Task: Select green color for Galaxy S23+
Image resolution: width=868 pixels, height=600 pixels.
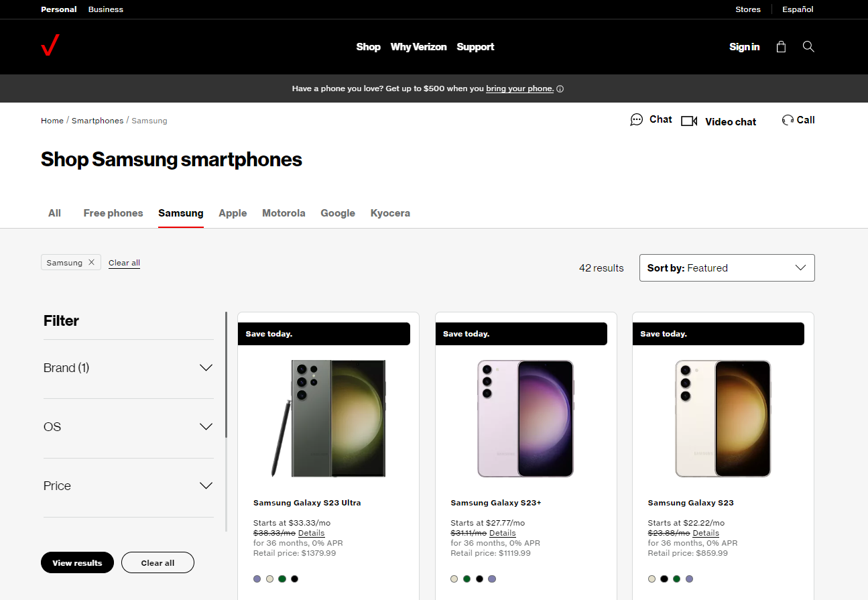Action: 467,579
